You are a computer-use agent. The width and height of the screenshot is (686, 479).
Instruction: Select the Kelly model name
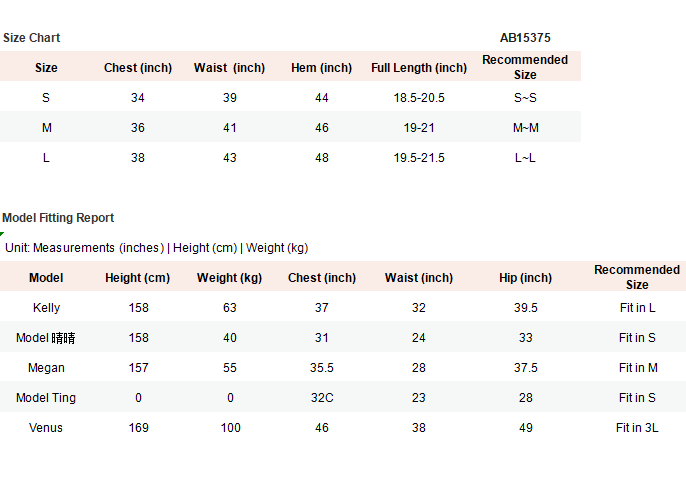(x=46, y=308)
